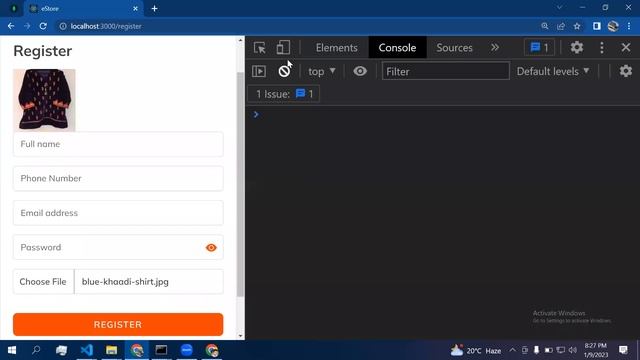Go forward in browser history
This screenshot has width=640, height=360.
coord(27,26)
